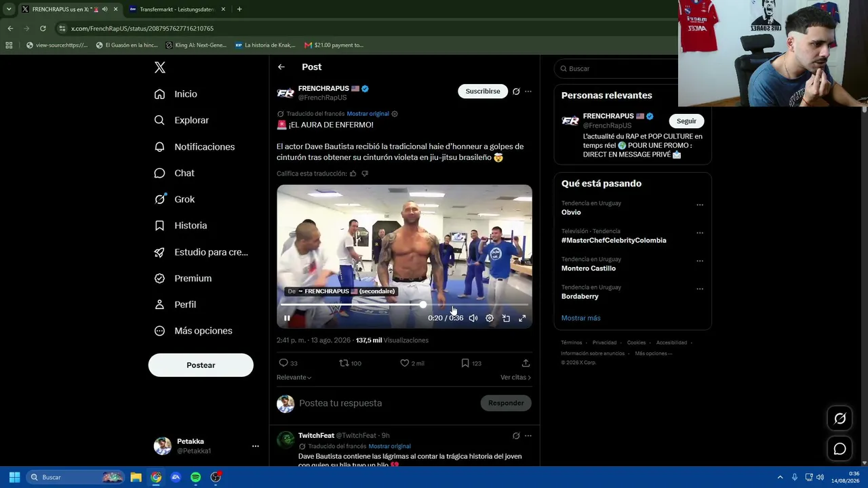Open the Chrome apps grid icon

[x=9, y=45]
